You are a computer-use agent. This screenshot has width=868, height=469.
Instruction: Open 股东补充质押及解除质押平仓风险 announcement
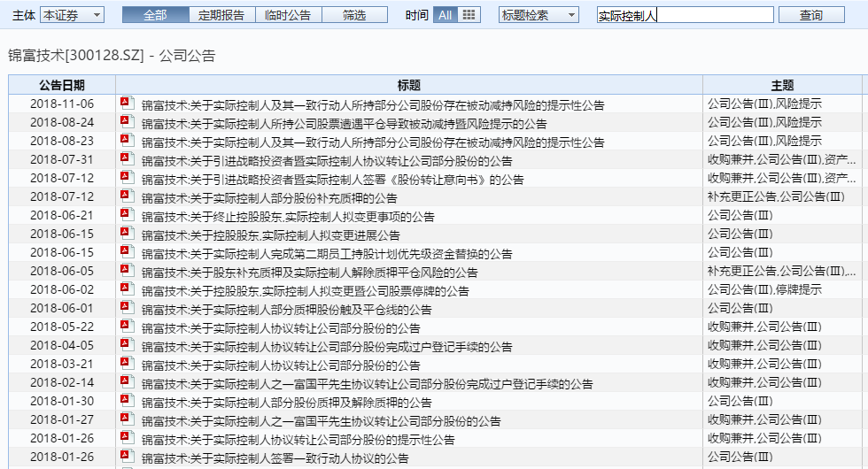click(x=309, y=273)
